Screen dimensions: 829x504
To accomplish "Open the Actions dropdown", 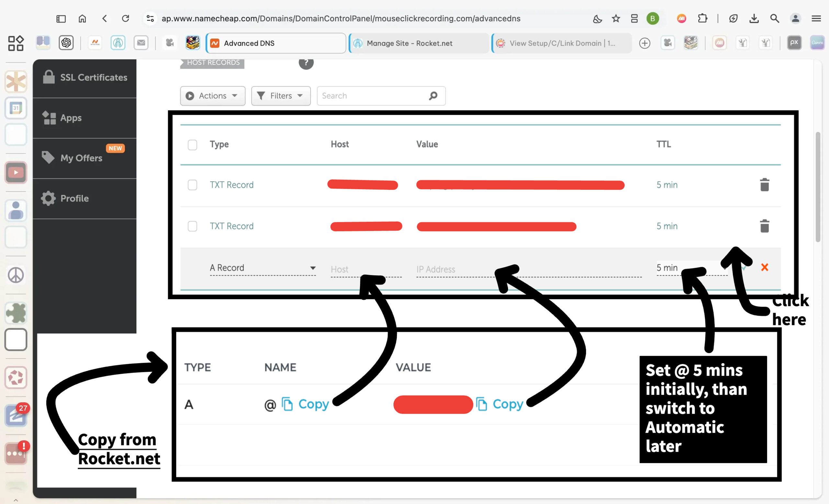I will coord(212,96).
